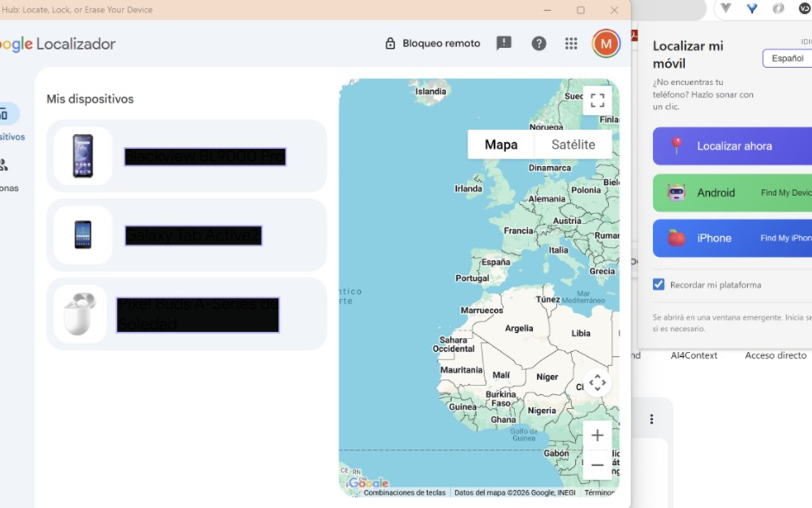The width and height of the screenshot is (812, 508).
Task: Click the gray V extension icon in browser toolbar
Action: (x=726, y=9)
